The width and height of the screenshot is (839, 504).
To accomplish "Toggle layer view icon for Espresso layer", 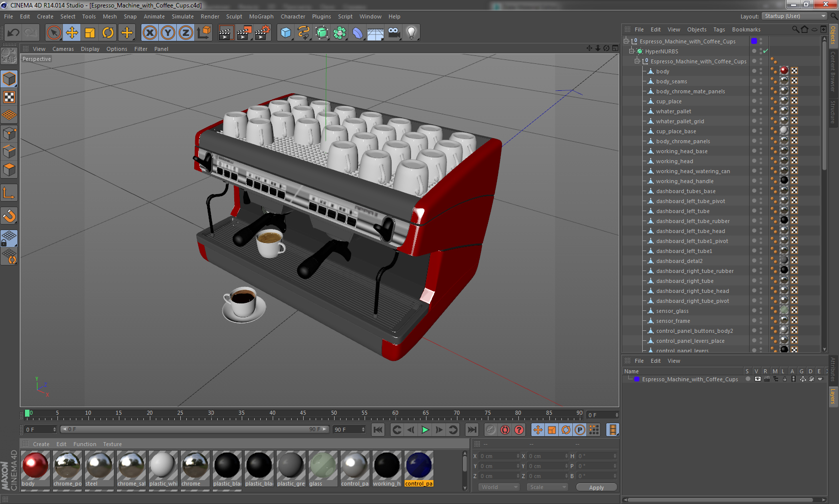I will 758,379.
